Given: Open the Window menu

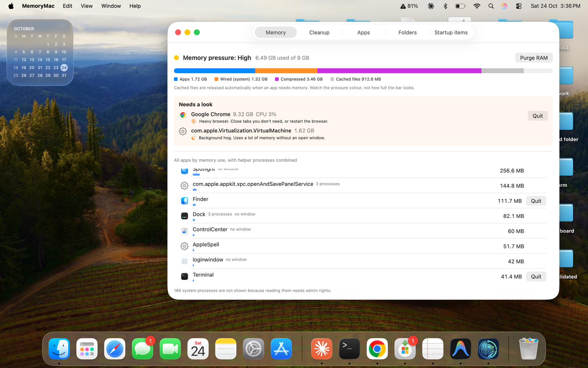Looking at the screenshot, I should coord(111,6).
